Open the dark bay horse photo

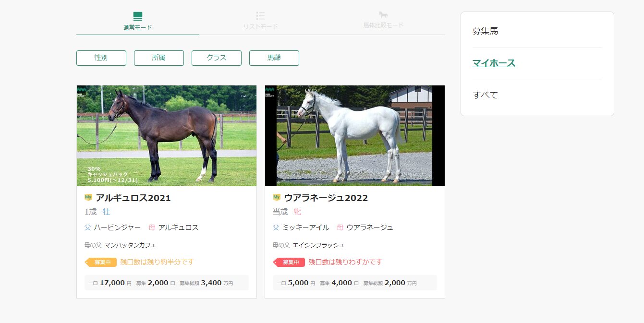(167, 136)
